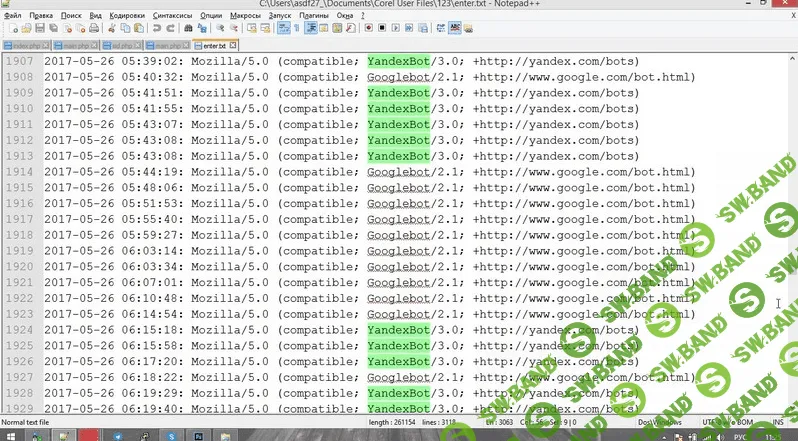Close the enter.txt tab
Viewport: 798px width, 441px height.
click(x=235, y=45)
